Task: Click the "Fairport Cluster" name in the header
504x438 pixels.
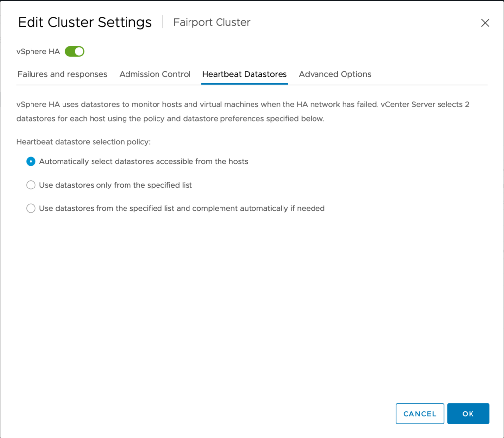Action: [x=212, y=23]
